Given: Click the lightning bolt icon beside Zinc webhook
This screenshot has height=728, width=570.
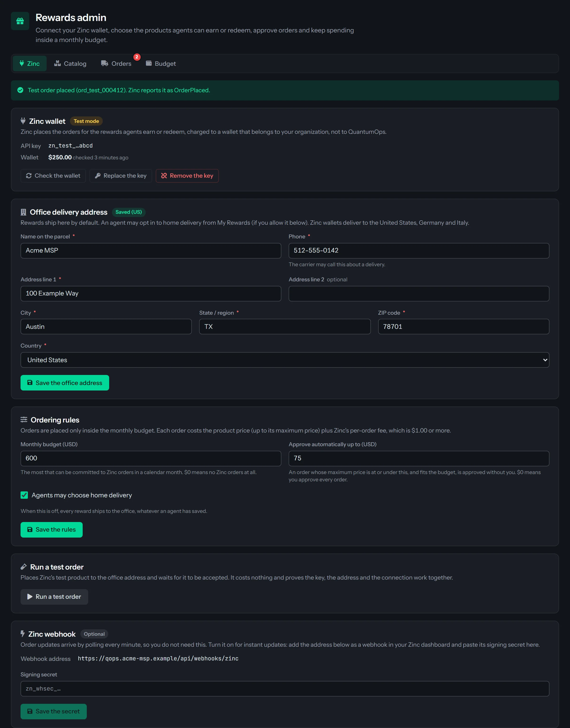Looking at the screenshot, I should 23,633.
